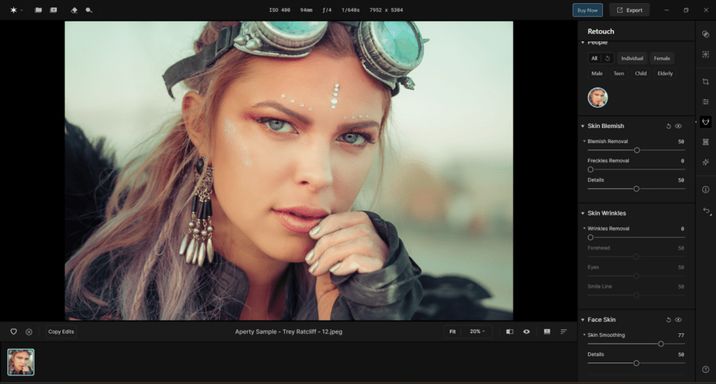This screenshot has height=384, width=716.
Task: Open the 20% zoom level dropdown
Action: (x=477, y=331)
